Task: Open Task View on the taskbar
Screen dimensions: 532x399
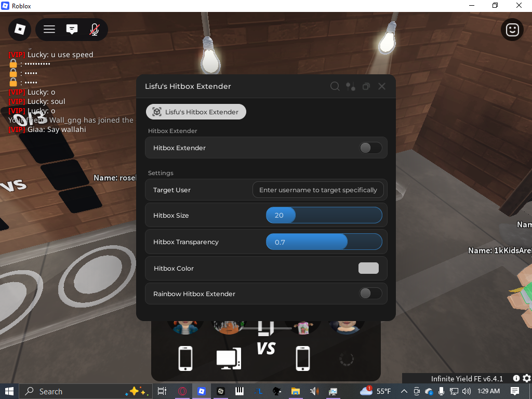Action: (x=162, y=391)
